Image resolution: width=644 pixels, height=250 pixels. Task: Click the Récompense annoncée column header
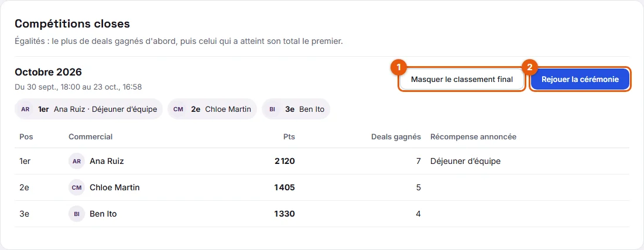[x=473, y=136]
